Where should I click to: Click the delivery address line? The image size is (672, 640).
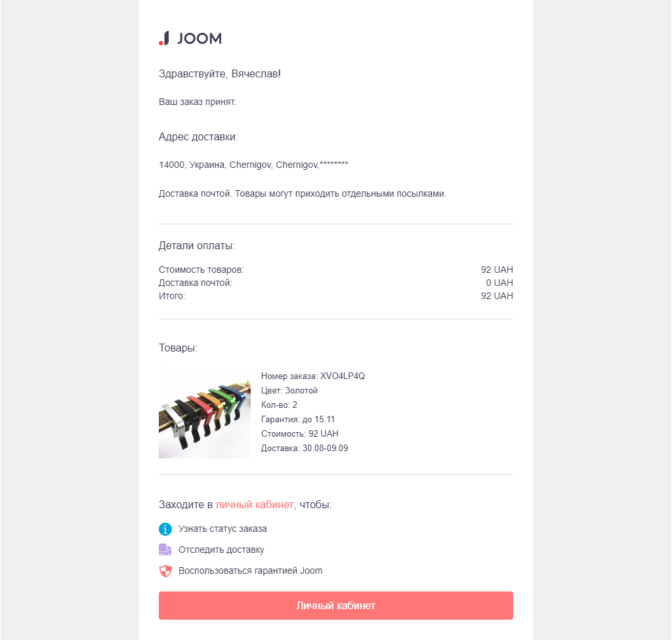pyautogui.click(x=253, y=165)
